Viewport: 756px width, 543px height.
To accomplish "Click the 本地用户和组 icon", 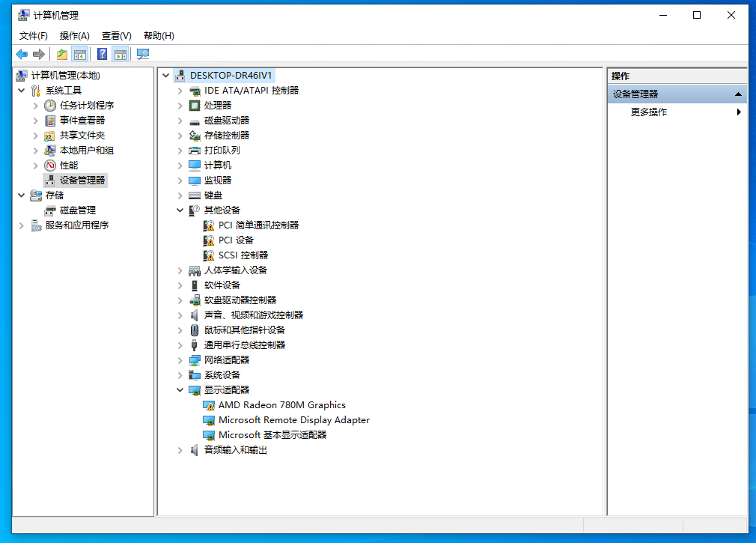I will click(49, 151).
